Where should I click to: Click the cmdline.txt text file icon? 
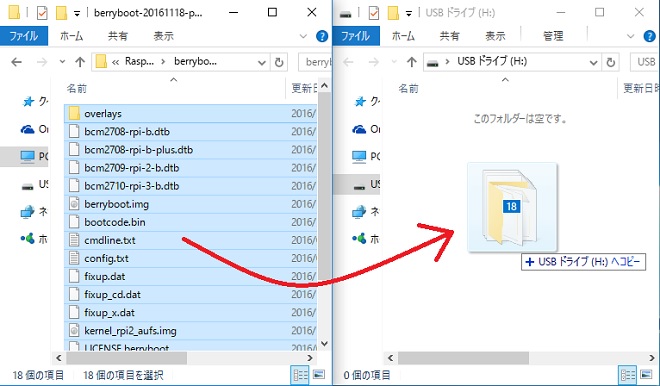click(x=74, y=240)
